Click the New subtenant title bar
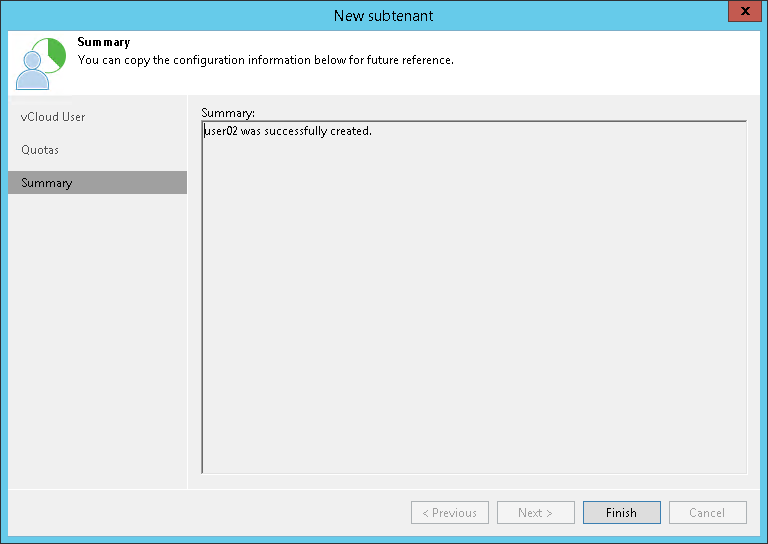The image size is (768, 544). click(x=384, y=16)
